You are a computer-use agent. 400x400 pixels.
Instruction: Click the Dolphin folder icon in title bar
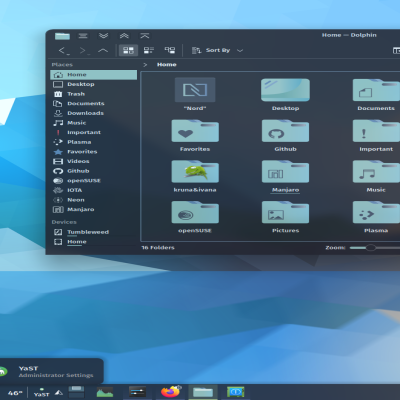pyautogui.click(x=62, y=36)
